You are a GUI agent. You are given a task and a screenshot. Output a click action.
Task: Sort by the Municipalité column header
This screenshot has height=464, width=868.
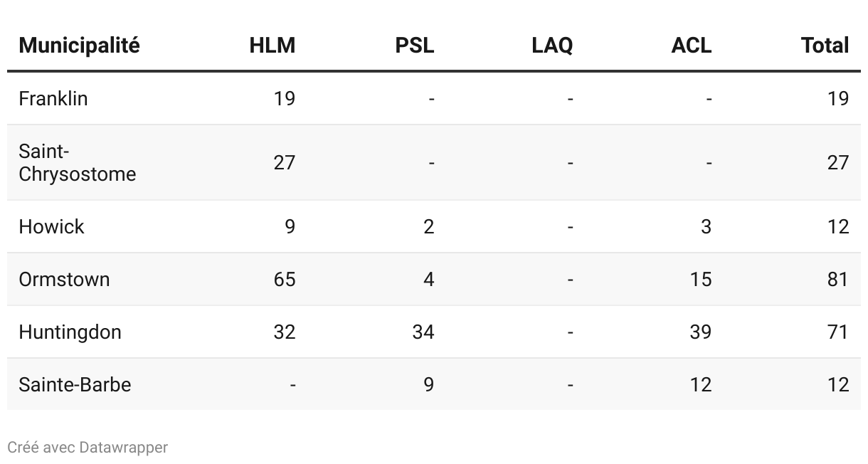[x=79, y=46]
